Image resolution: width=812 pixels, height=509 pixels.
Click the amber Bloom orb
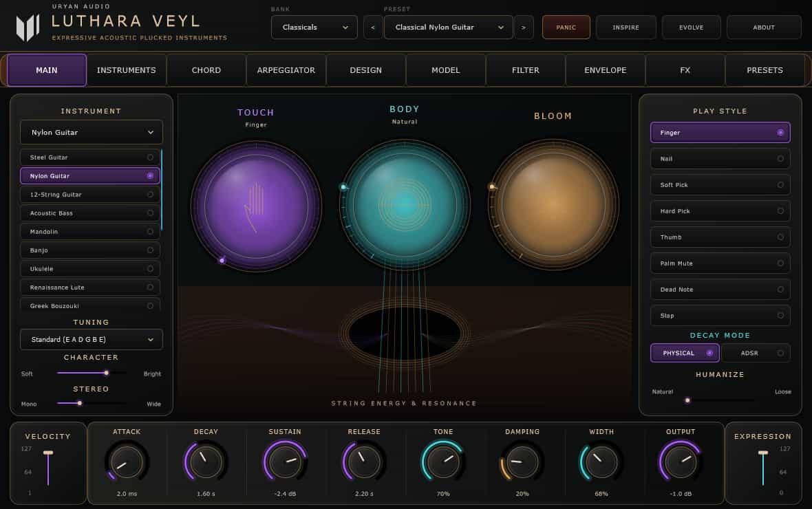[553, 204]
